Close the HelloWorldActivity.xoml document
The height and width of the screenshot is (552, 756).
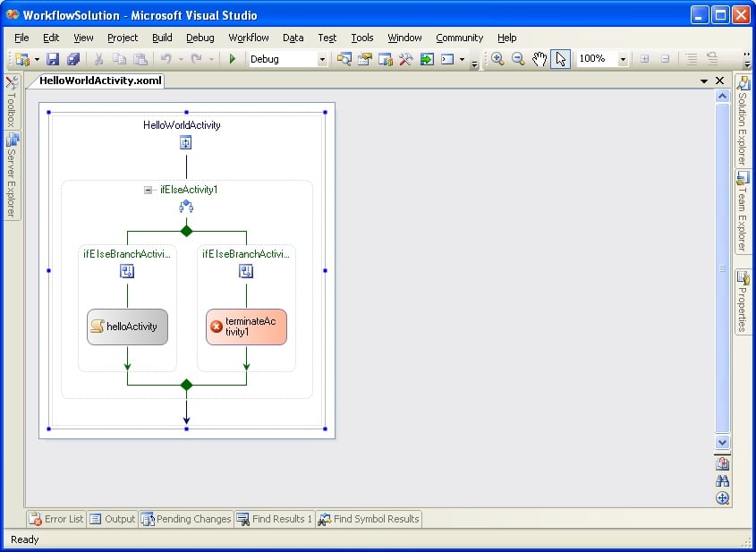click(x=720, y=81)
